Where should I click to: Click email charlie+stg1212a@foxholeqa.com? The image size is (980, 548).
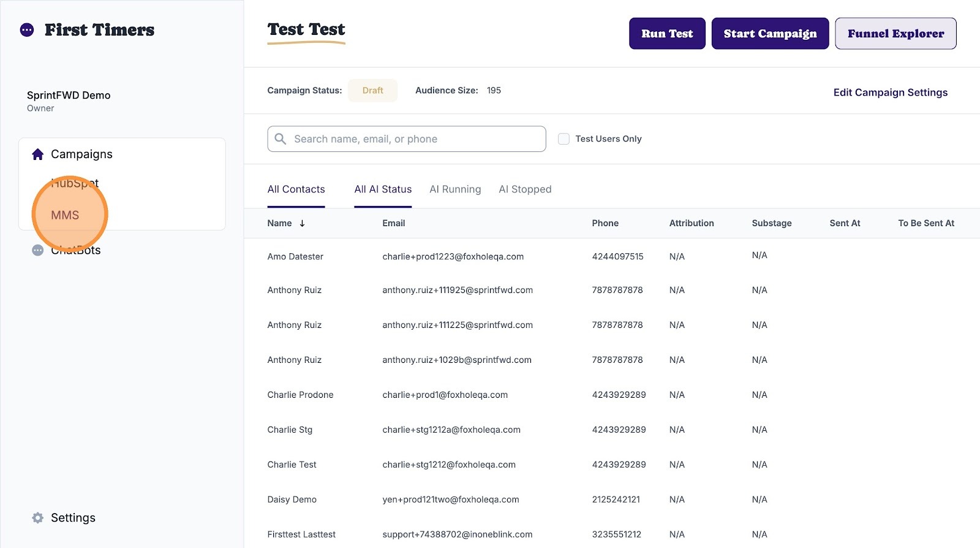tap(451, 430)
